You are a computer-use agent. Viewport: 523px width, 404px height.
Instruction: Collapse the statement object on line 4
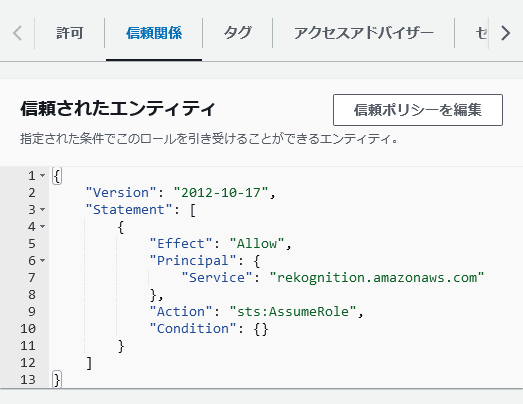click(x=42, y=227)
